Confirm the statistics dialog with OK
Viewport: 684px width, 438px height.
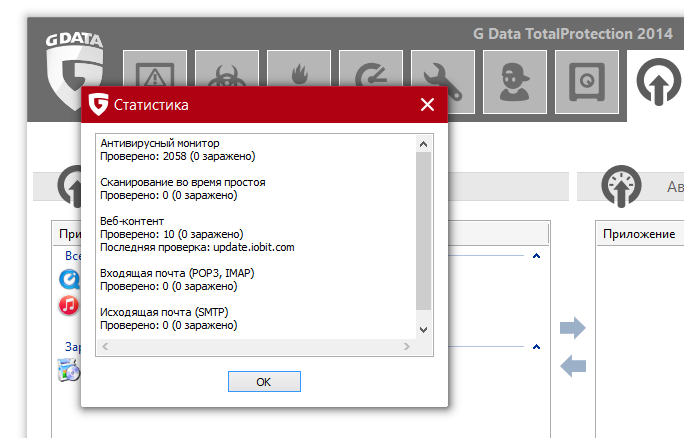point(264,382)
